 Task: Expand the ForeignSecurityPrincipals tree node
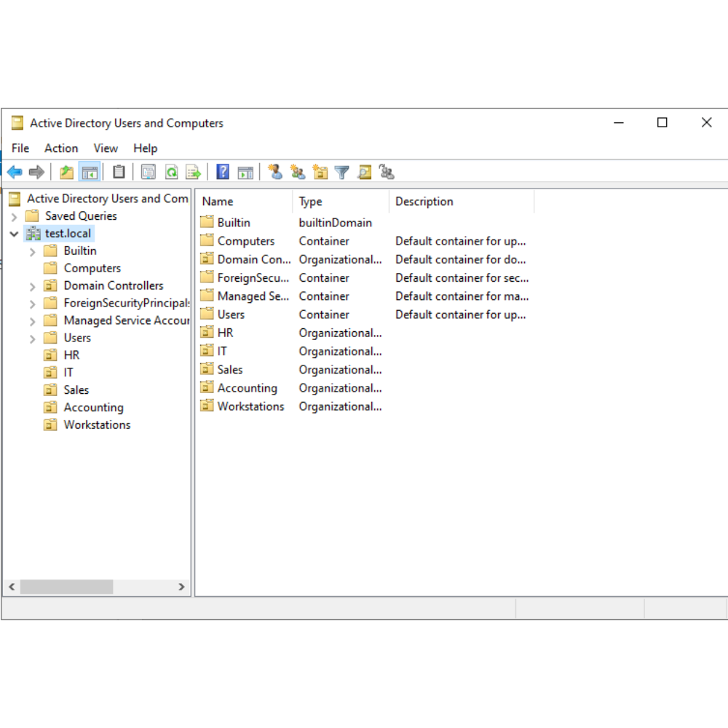[x=33, y=304]
